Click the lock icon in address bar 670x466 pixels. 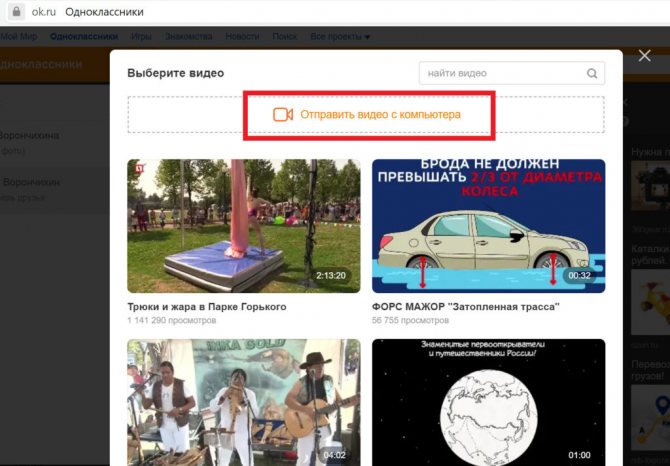[17, 12]
